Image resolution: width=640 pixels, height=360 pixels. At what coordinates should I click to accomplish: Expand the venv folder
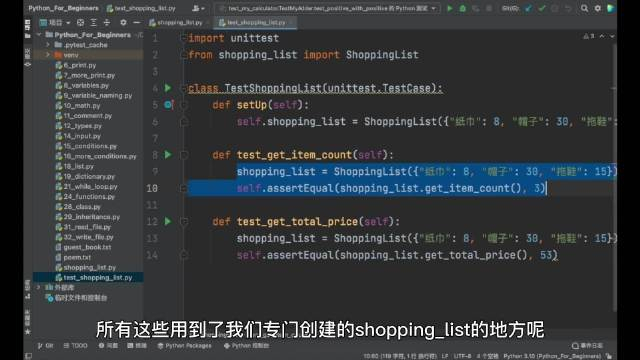pos(48,55)
